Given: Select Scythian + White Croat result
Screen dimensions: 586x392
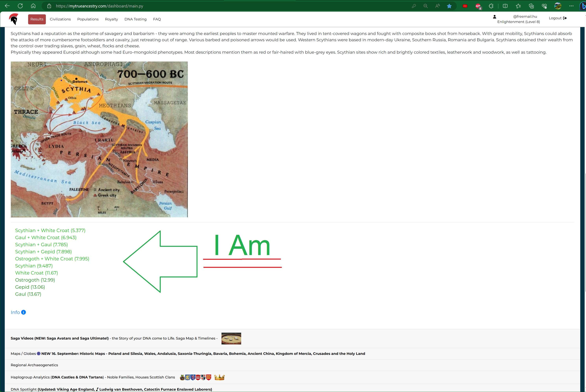Looking at the screenshot, I should (x=50, y=230).
